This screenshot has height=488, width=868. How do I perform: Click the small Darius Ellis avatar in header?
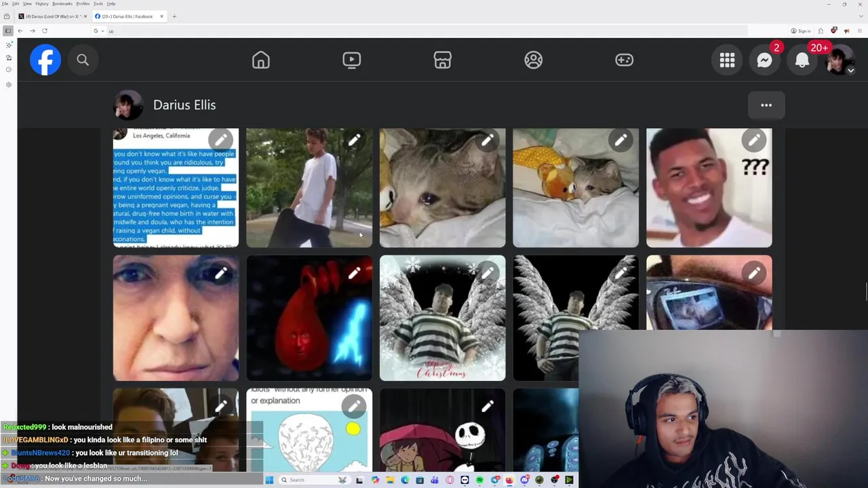pyautogui.click(x=127, y=105)
